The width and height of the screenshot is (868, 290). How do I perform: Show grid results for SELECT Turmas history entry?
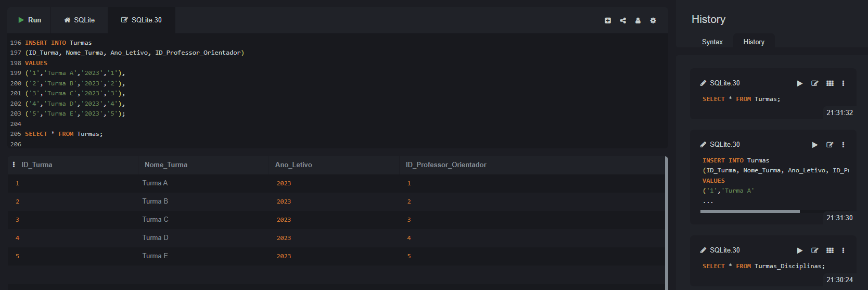tap(830, 83)
